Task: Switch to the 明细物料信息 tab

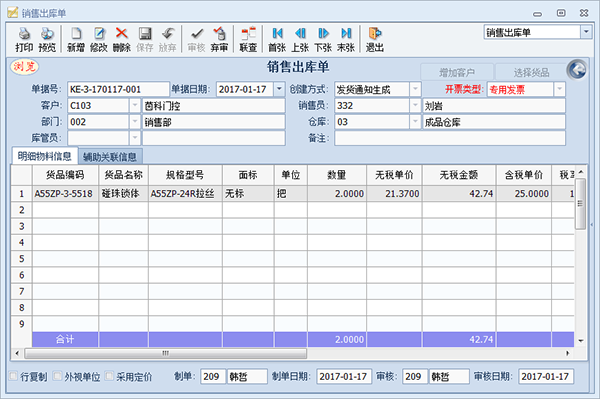Action: [45, 156]
